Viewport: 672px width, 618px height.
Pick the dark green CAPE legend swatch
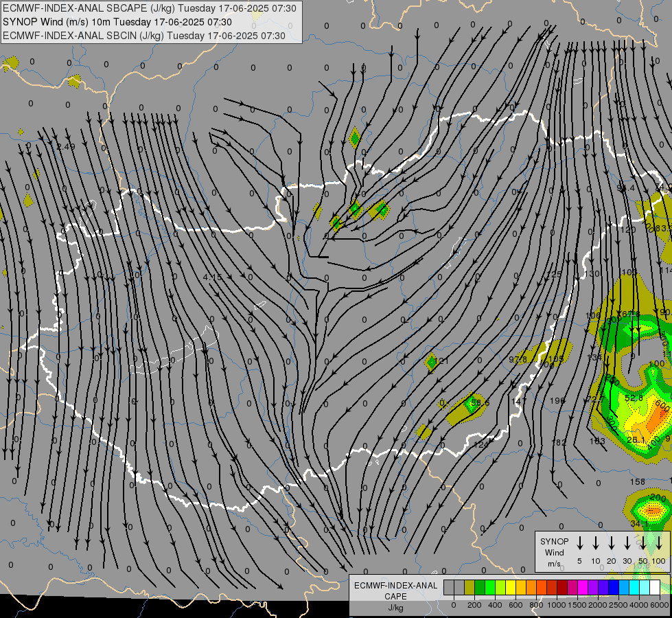click(480, 587)
